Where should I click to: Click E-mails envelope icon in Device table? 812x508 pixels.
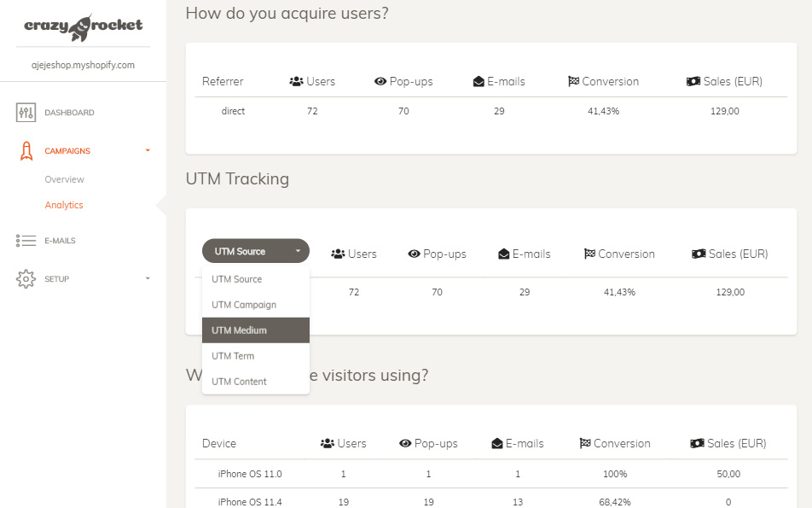(497, 443)
